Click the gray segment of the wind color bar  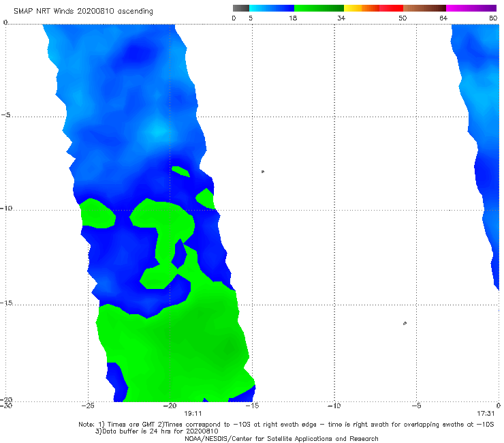coord(241,8)
